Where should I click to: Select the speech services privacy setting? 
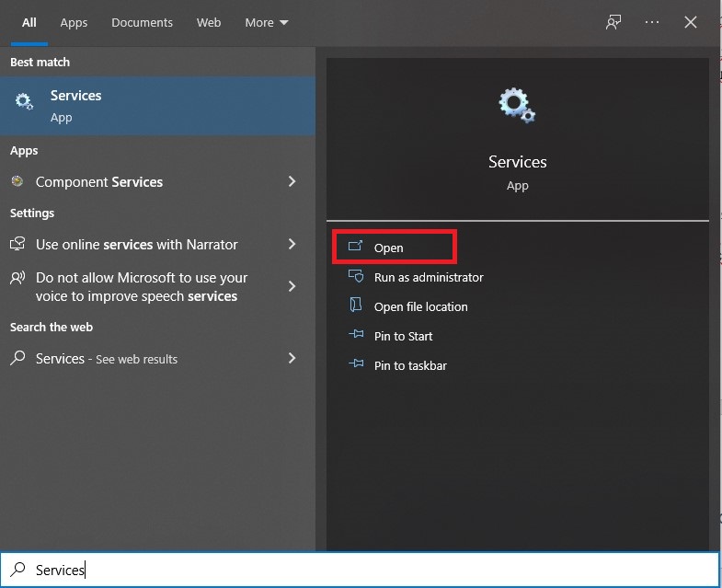157,286
